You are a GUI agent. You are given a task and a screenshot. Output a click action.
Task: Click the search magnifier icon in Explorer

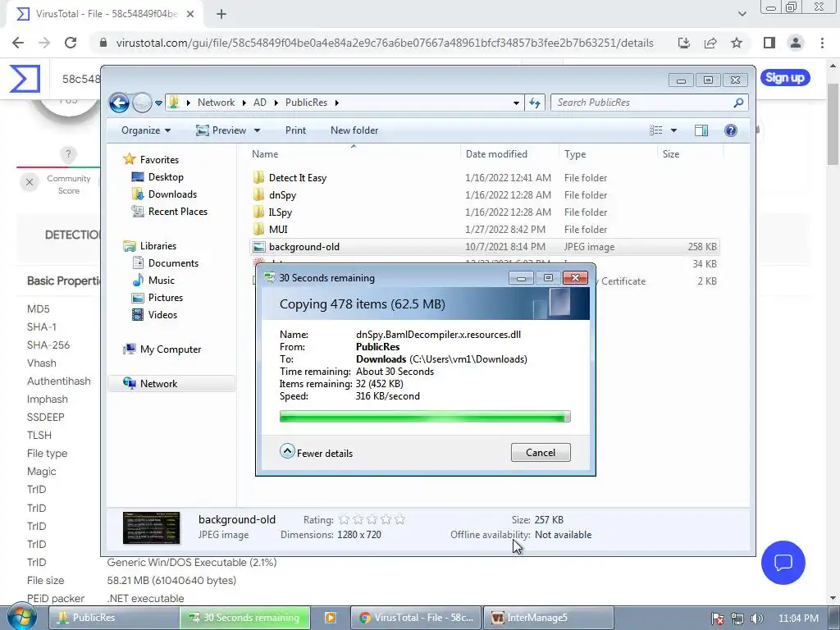[739, 103]
